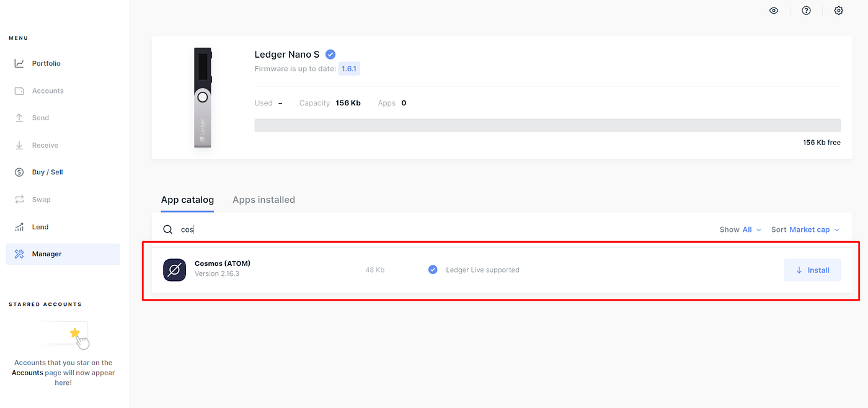Click the Accounts wallet icon in the sidebar
The height and width of the screenshot is (408, 868).
(19, 91)
